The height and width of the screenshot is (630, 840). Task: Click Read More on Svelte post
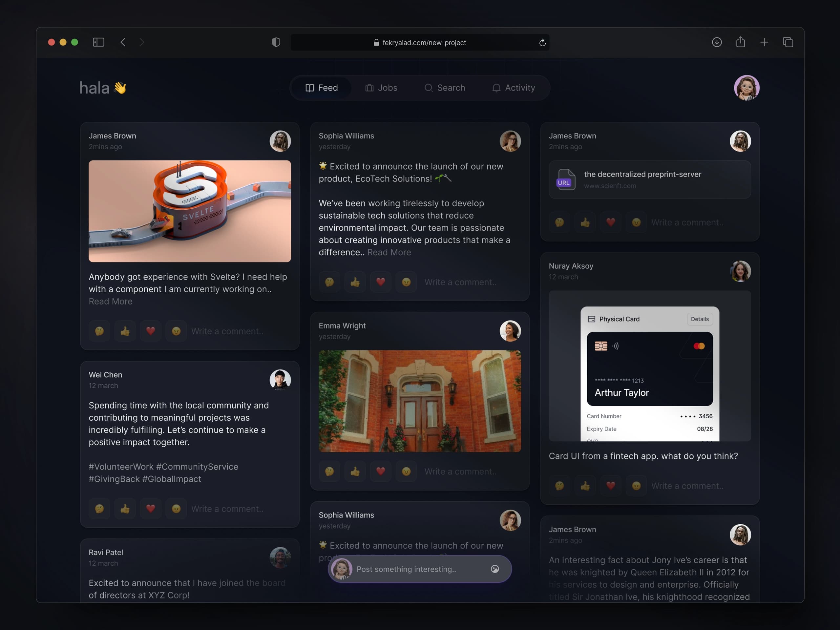click(111, 301)
